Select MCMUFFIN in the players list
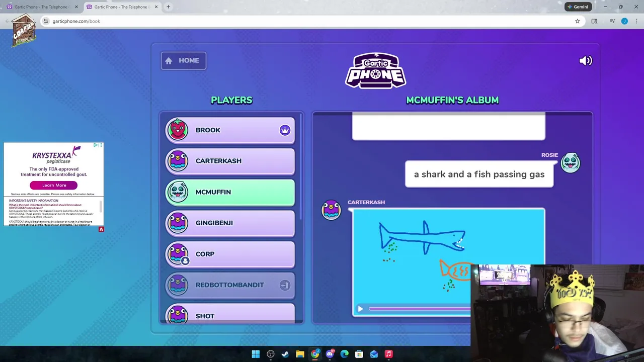The image size is (644, 362). point(230,192)
